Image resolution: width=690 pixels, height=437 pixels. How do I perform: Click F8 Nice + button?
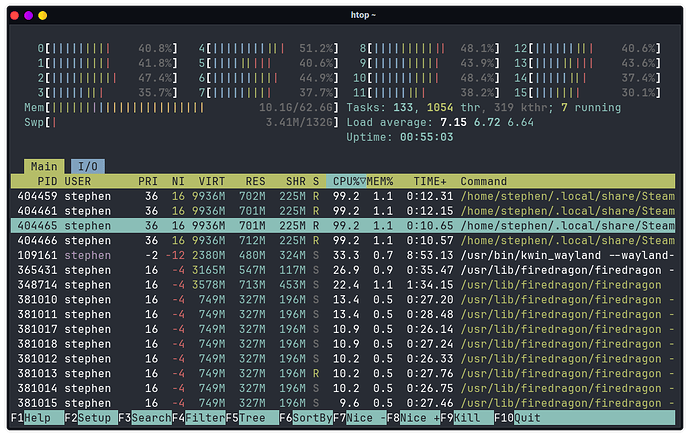pos(413,418)
